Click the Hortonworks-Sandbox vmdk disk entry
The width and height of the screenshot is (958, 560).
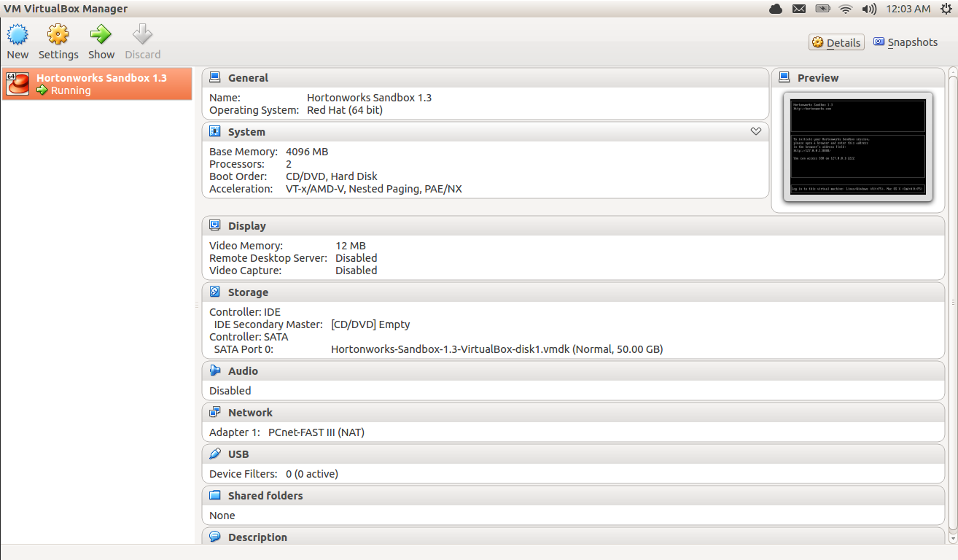[x=496, y=349]
